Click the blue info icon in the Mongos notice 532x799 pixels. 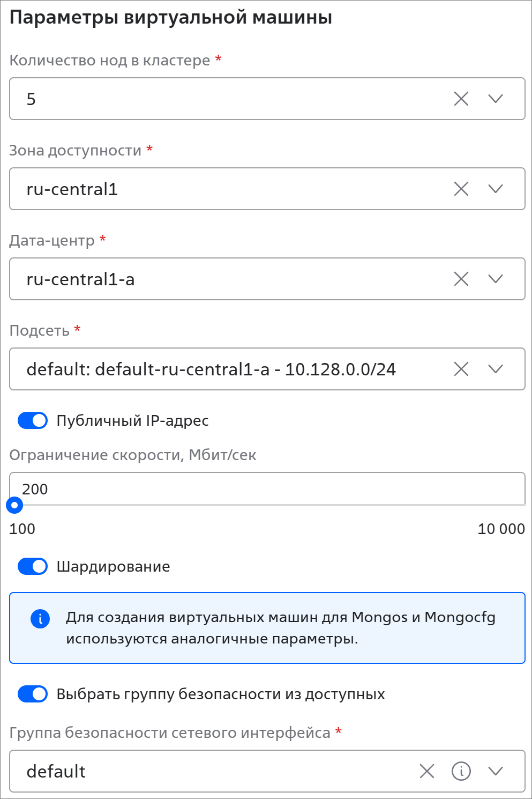point(40,618)
